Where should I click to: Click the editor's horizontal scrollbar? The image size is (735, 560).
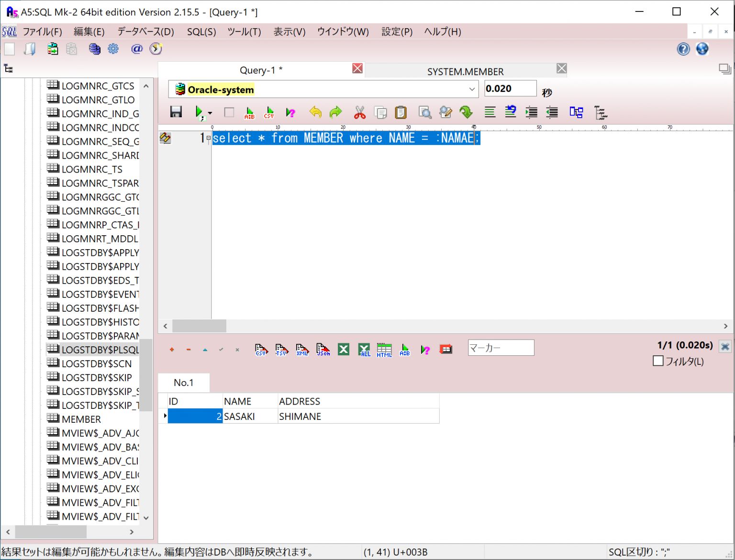coord(199,326)
